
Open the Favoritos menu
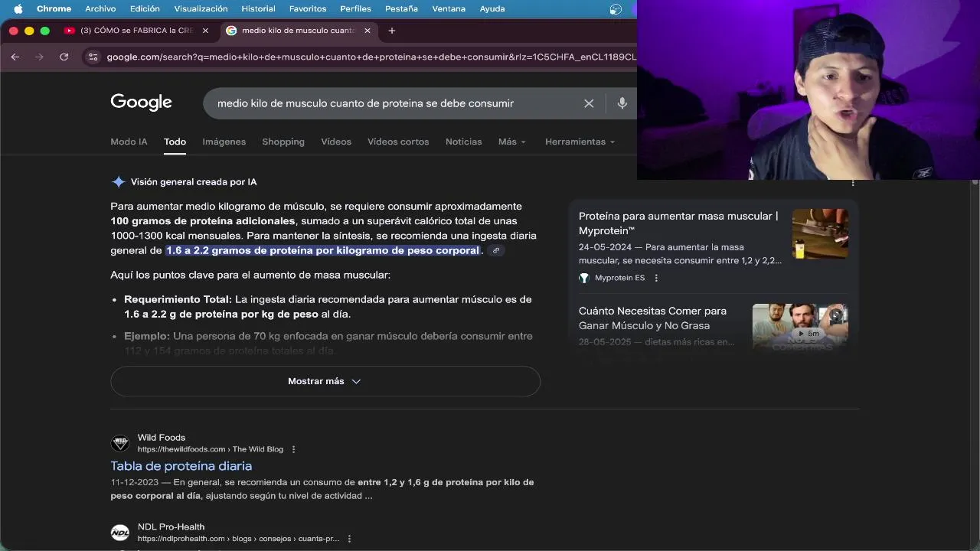[308, 8]
